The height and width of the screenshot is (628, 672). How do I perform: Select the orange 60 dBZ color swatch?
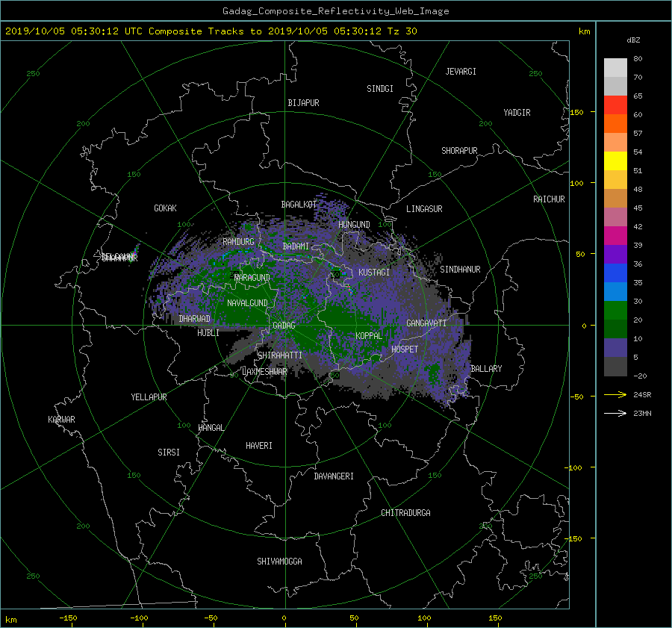[x=615, y=123]
